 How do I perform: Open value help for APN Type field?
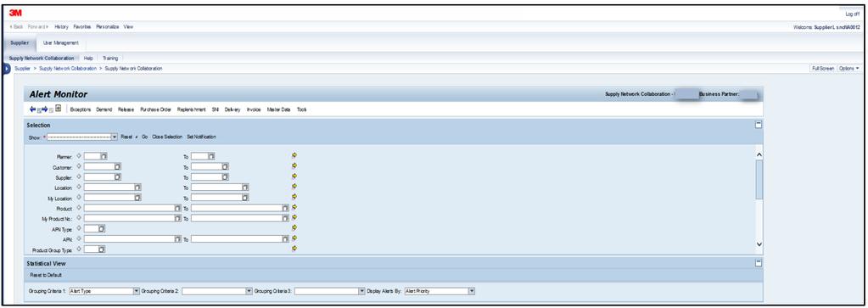point(102,228)
